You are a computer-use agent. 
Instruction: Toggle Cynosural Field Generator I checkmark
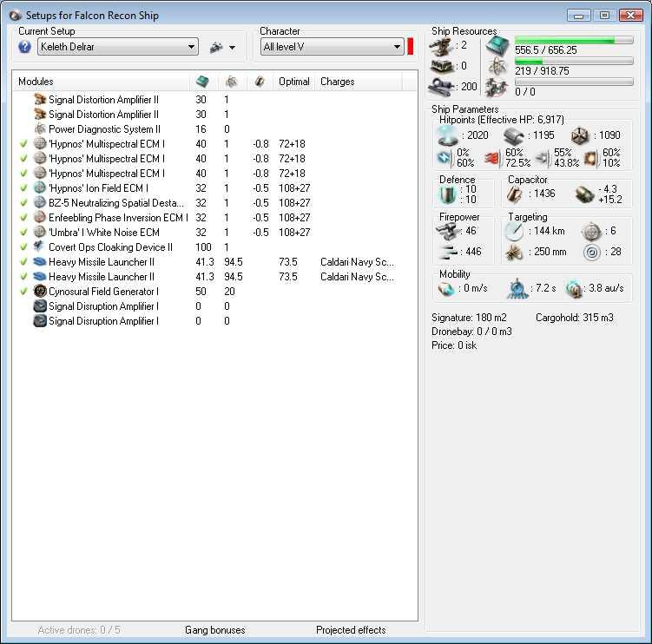pyautogui.click(x=23, y=292)
